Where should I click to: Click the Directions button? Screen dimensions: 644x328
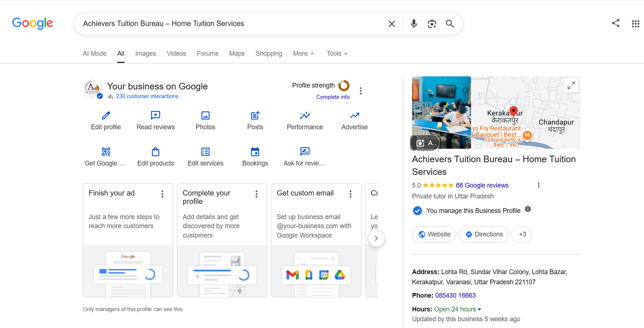pos(484,234)
